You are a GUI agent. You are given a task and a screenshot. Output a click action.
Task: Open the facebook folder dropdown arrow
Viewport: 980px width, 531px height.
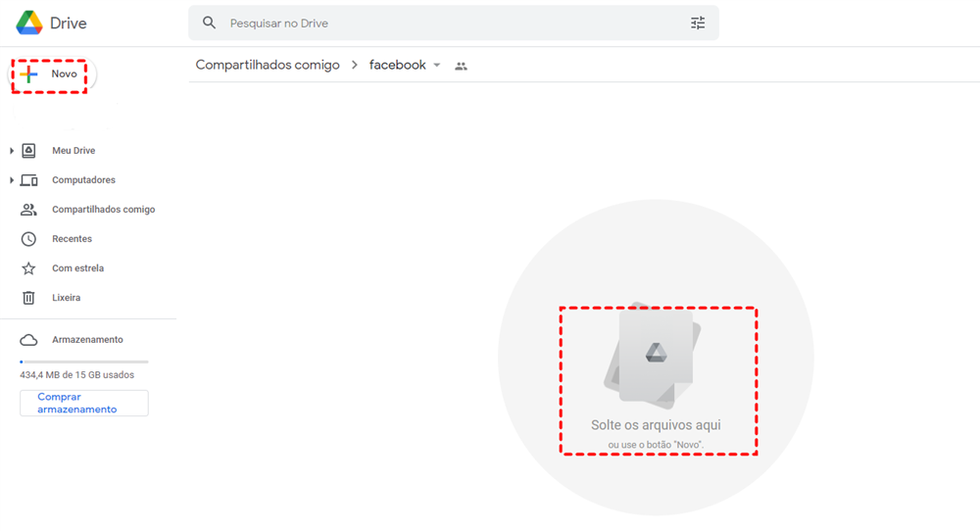[437, 65]
